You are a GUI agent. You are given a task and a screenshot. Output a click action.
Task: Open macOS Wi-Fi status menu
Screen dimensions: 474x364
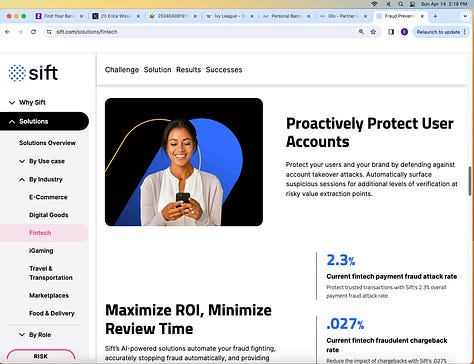(375, 4)
